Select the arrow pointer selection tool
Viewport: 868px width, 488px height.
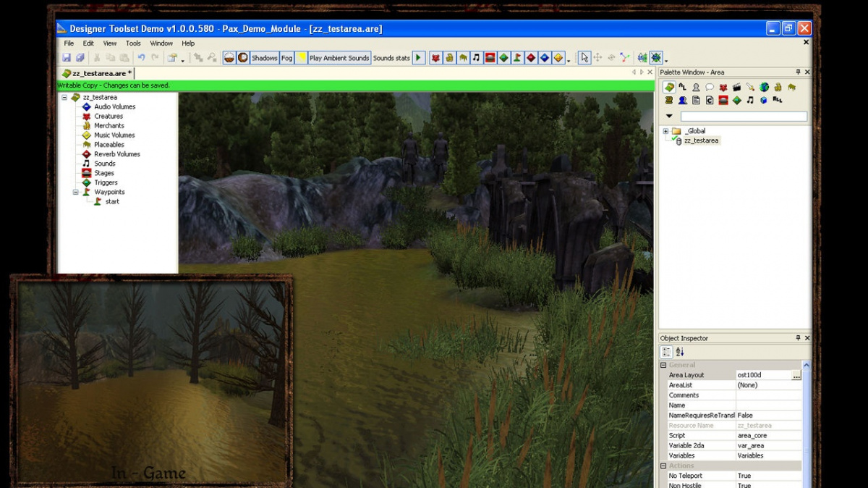584,58
